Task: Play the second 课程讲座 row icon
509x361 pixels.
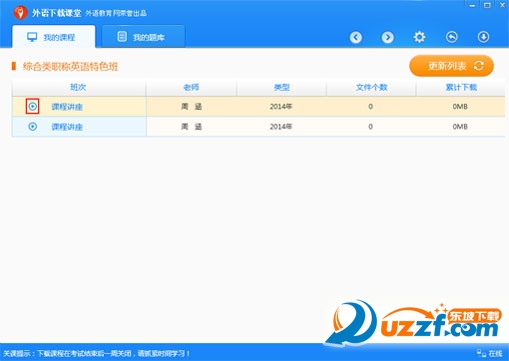Action: pyautogui.click(x=33, y=126)
